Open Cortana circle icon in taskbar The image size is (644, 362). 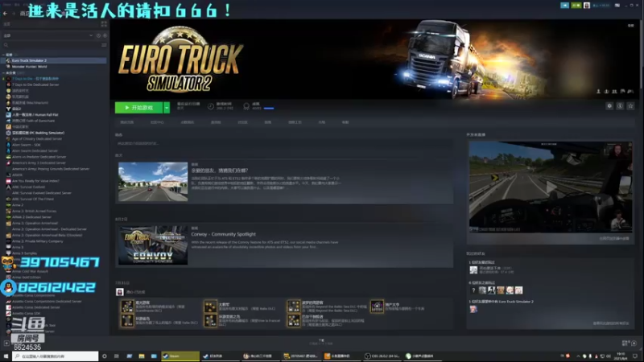[105, 356]
